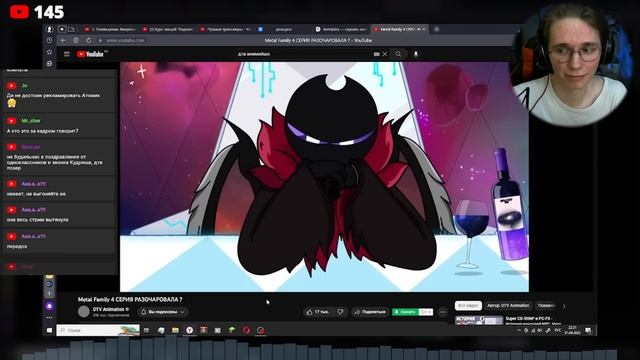Open the download quality dropdown
This screenshot has width=640, height=360.
coord(426,312)
